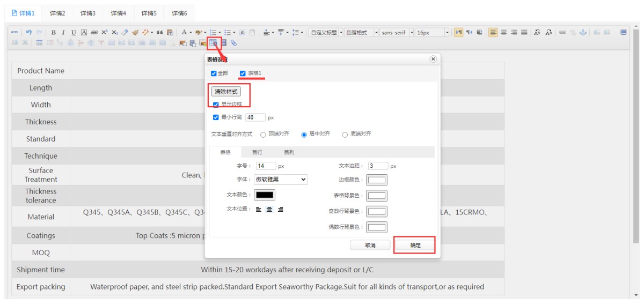The height and width of the screenshot is (305, 644).
Task: Click the Undo icon in editor toolbar
Action: pyautogui.click(x=28, y=33)
